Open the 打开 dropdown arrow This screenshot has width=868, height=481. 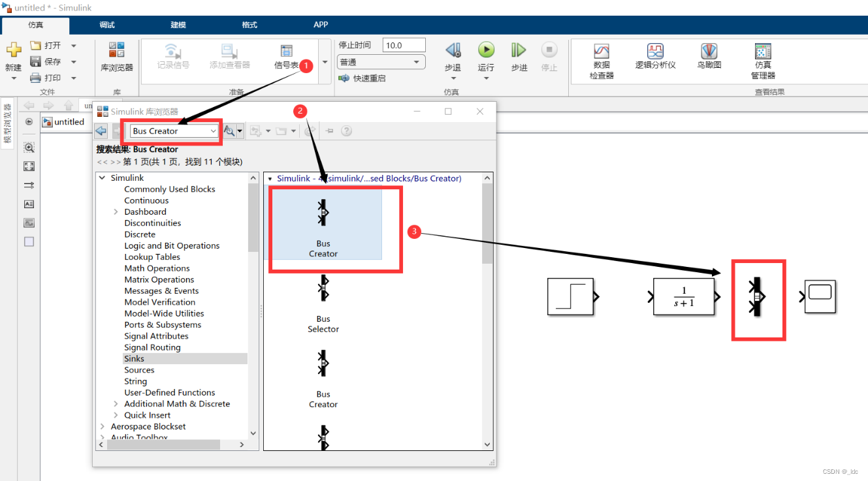tap(73, 46)
